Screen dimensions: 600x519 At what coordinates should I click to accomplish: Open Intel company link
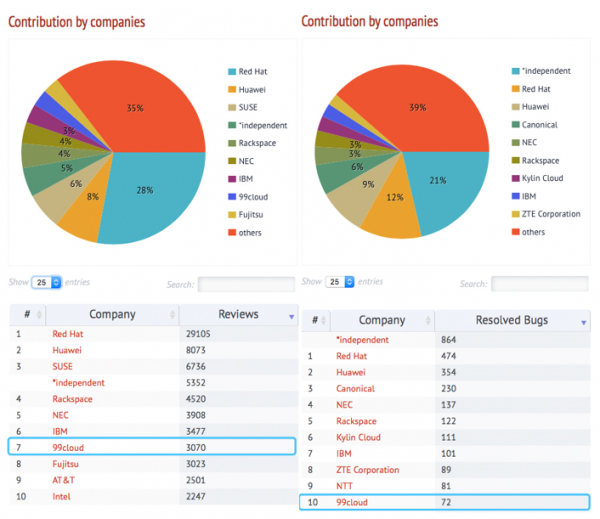pos(61,497)
